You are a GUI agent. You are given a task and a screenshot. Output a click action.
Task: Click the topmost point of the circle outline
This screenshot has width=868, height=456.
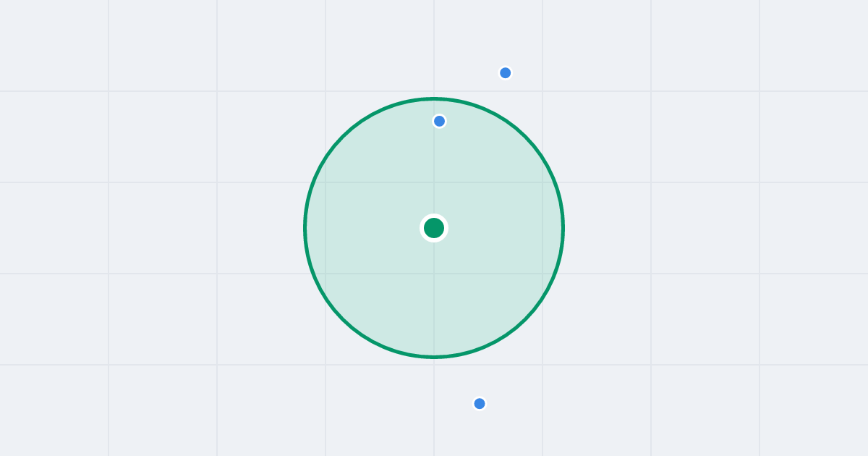click(x=434, y=98)
